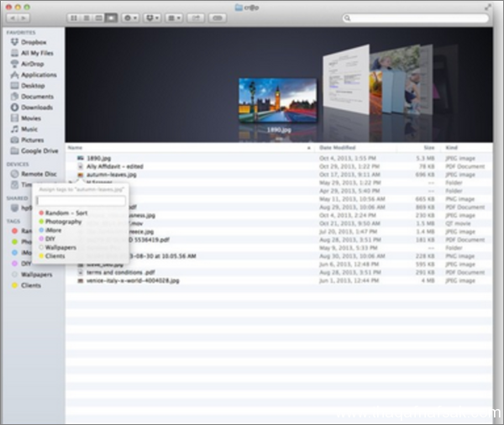Select the Wallpapers tag in sidebar
The width and height of the screenshot is (504, 425).
click(x=32, y=275)
